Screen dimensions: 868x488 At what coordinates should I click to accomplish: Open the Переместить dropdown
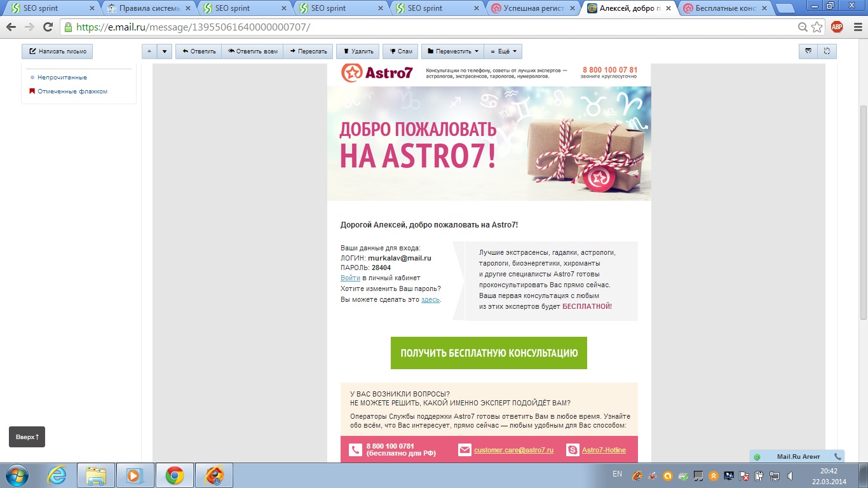452,51
